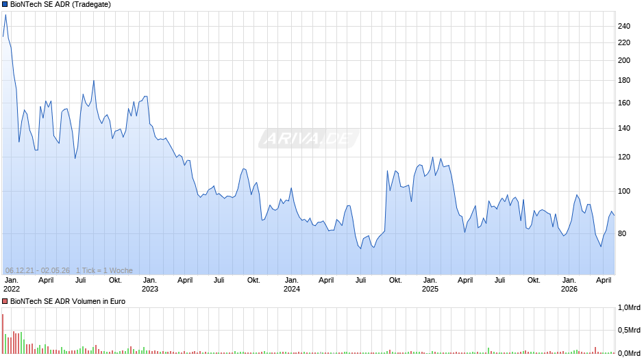Click the red volume legend swatch
The image size is (644, 360).
pos(5,301)
